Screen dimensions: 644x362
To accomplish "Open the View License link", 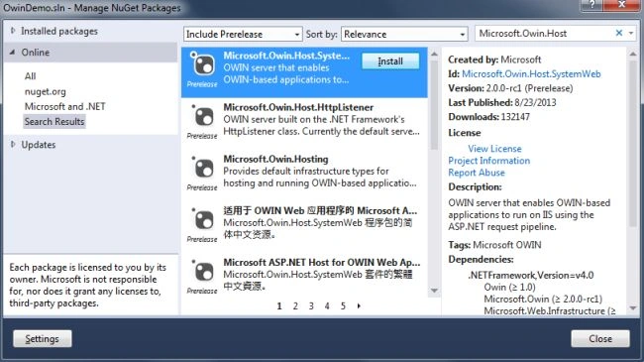I will tap(494, 149).
